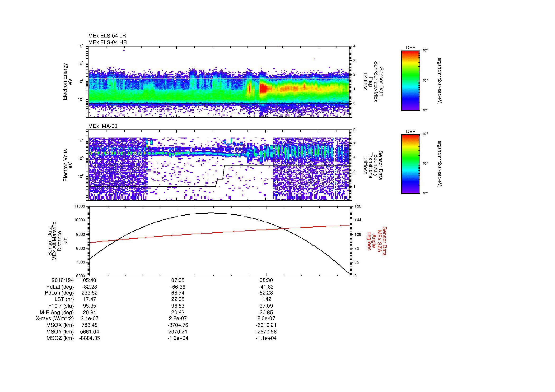
Task: Click the MSOY value '2070.21'
Action: [178, 332]
